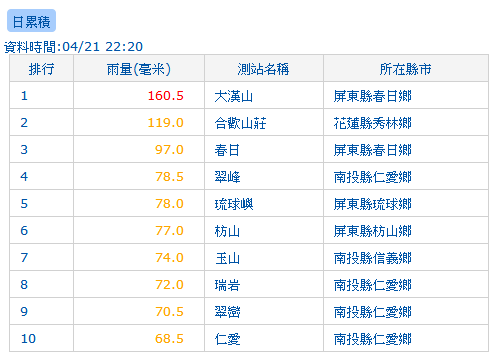497x364 pixels.
Task: Open station 仁愛
Action: point(227,339)
